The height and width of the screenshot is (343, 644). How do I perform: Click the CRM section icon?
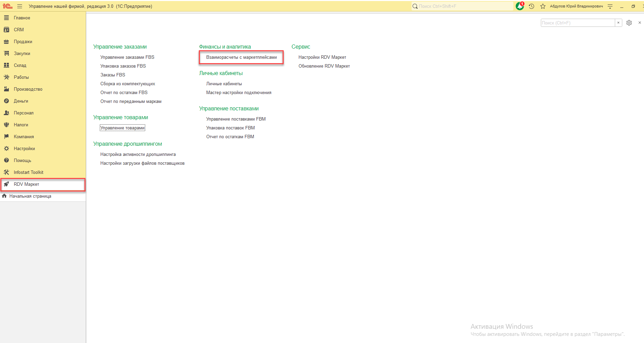(6, 30)
